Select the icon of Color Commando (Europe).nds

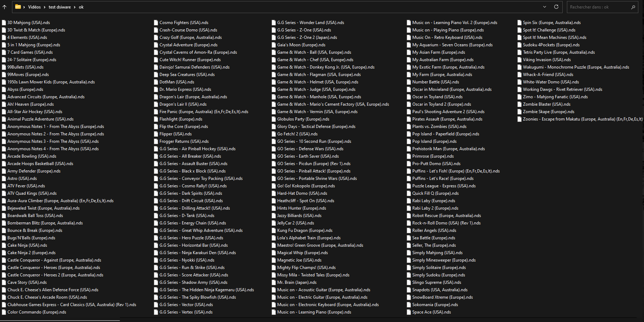[4, 312]
